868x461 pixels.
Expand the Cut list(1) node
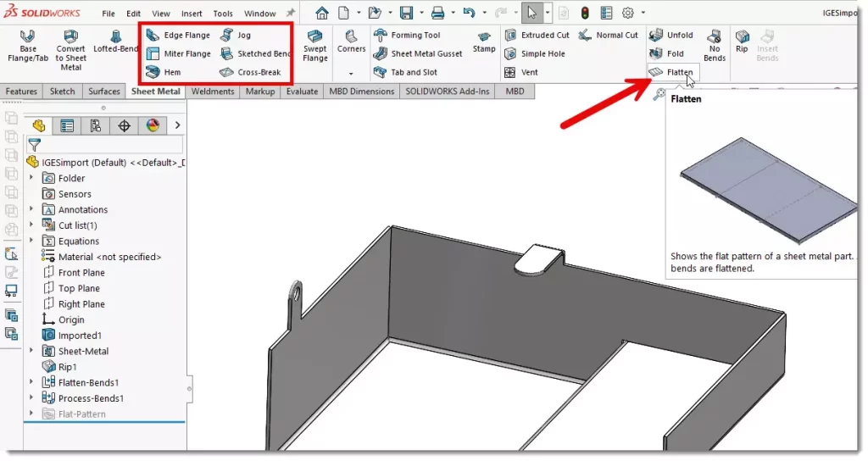[x=31, y=225]
